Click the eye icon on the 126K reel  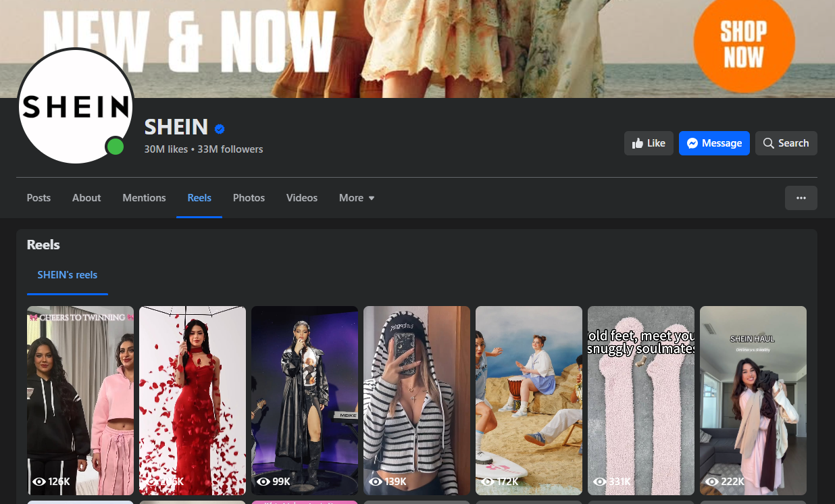(x=39, y=482)
